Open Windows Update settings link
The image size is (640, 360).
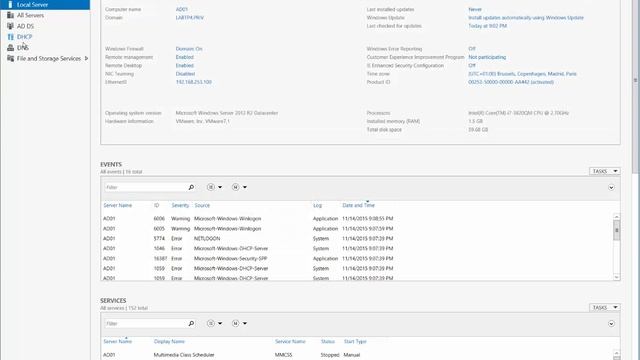pos(526,18)
